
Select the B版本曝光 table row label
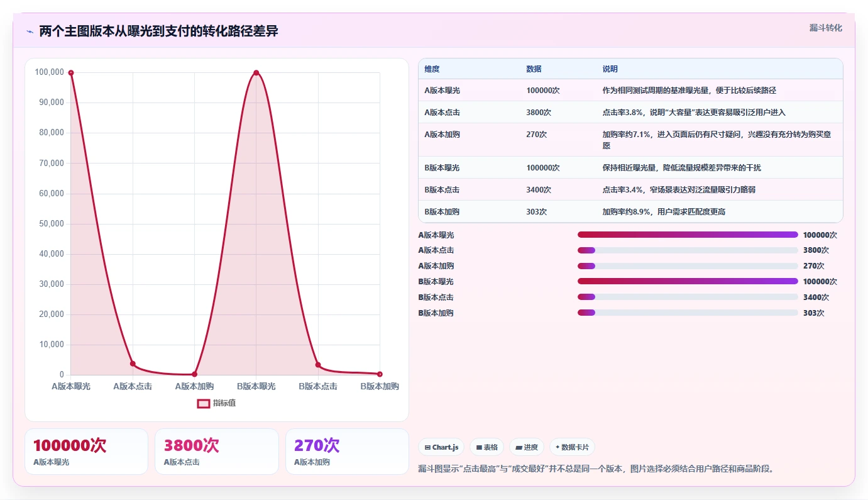click(x=442, y=168)
